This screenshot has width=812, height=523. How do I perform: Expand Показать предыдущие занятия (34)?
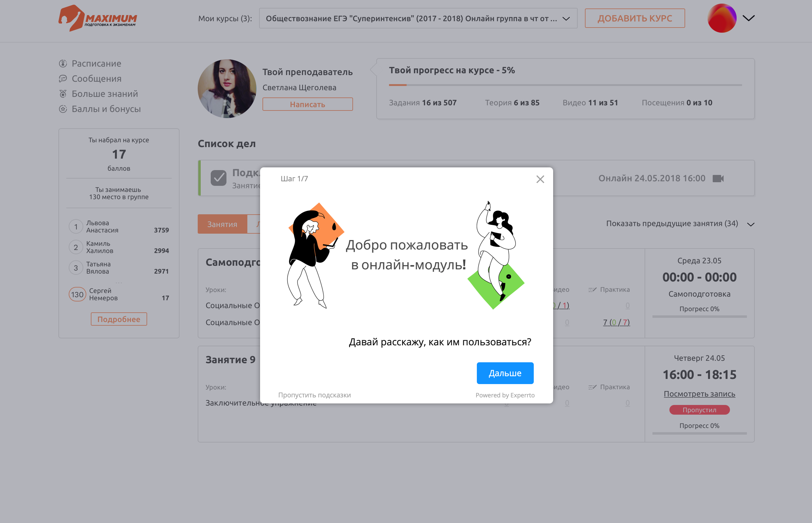(x=680, y=224)
